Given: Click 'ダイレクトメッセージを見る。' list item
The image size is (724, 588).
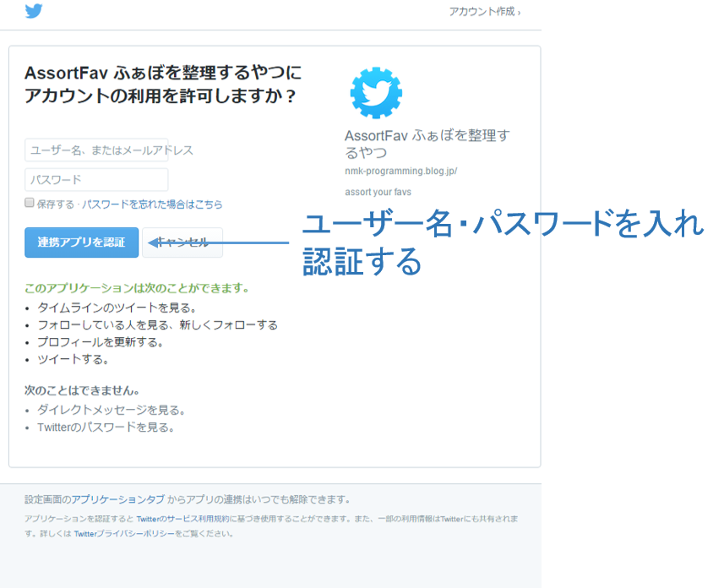Looking at the screenshot, I should [112, 411].
